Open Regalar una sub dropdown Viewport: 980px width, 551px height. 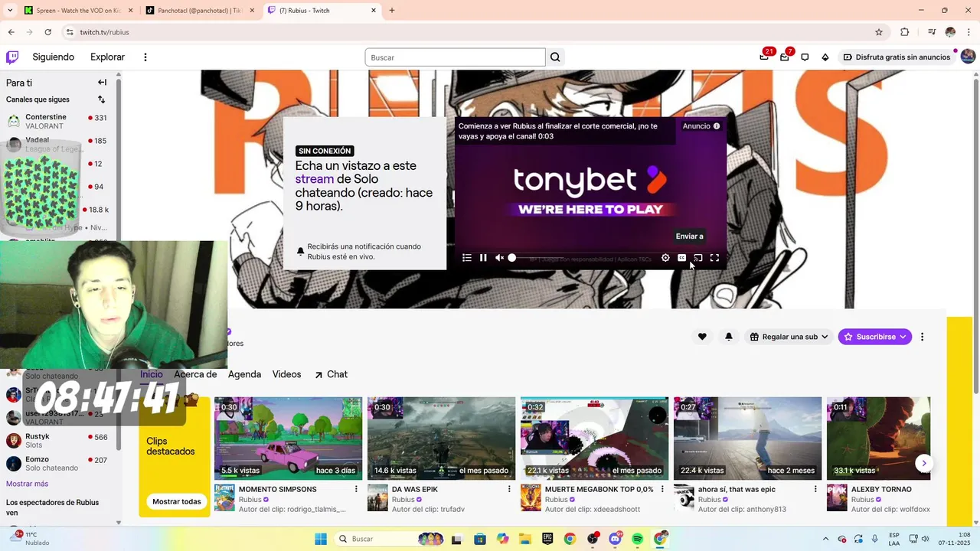click(x=789, y=337)
